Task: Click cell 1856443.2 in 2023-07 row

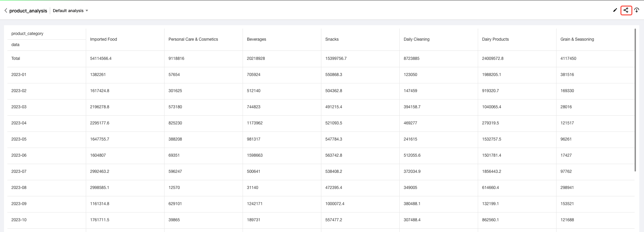Action: (492, 171)
